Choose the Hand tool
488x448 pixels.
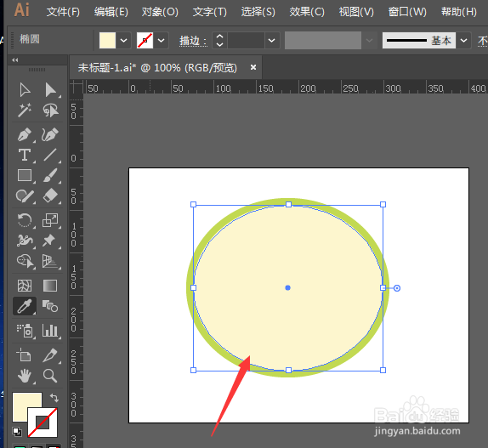[25, 376]
